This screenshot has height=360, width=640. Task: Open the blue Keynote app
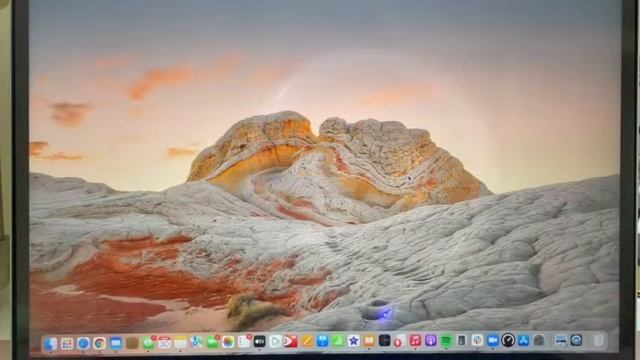pos(322,341)
